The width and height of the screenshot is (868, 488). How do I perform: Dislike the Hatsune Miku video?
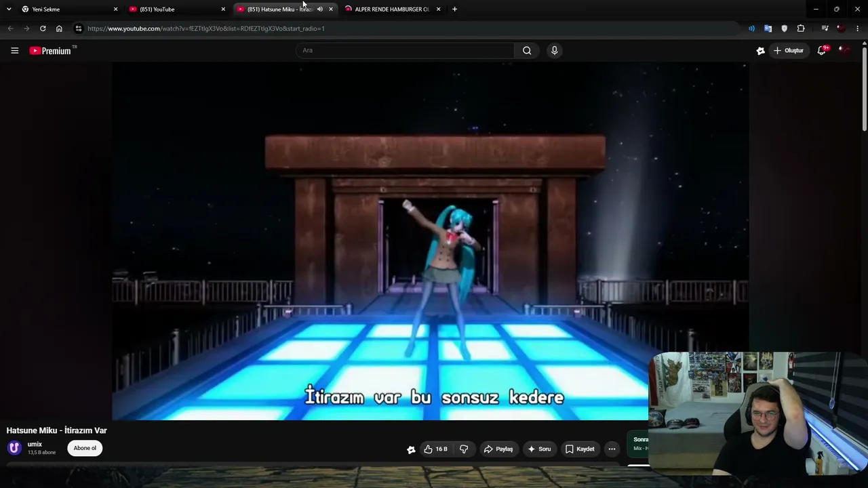(x=464, y=449)
